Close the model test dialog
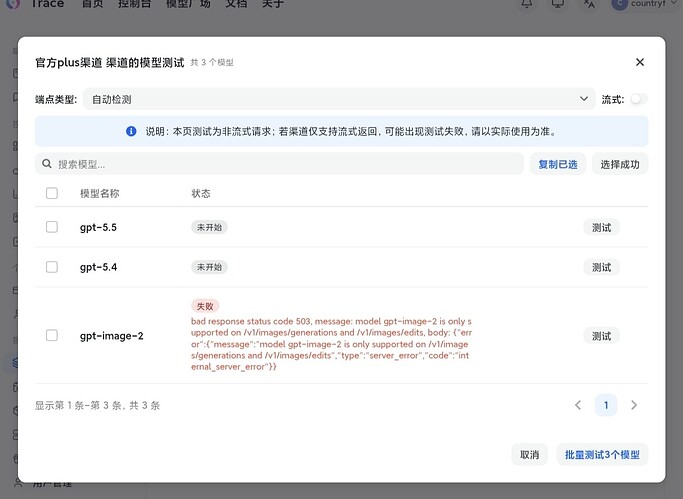The width and height of the screenshot is (683, 499). coord(639,62)
